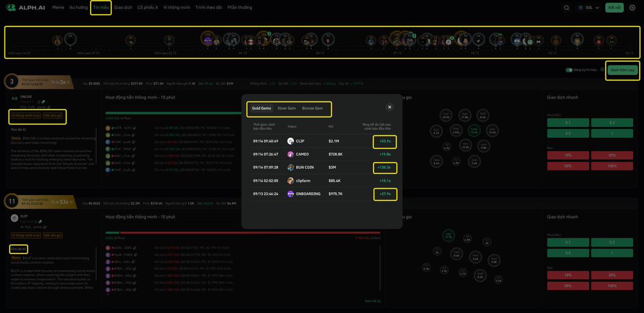Image resolution: width=644 pixels, height=313 pixels.
Task: Select the Gold Gems tab
Action: [x=262, y=108]
